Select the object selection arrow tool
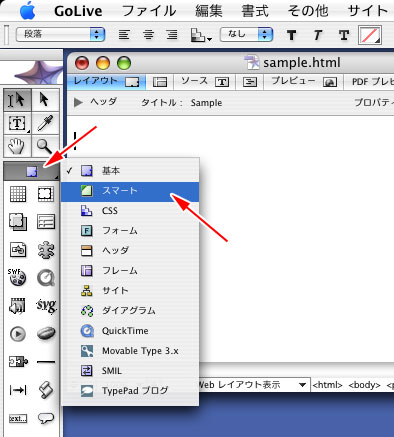The width and height of the screenshot is (394, 437). tap(45, 100)
